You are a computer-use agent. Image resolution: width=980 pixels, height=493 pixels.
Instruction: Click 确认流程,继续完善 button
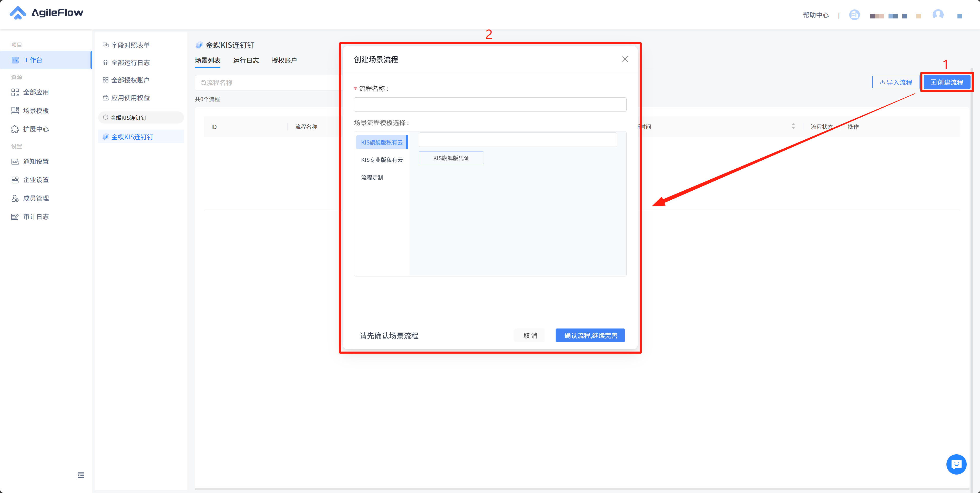[x=590, y=335]
